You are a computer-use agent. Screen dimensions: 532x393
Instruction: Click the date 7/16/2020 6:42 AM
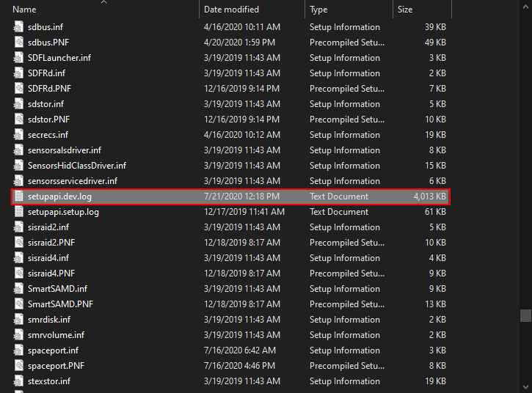click(240, 350)
